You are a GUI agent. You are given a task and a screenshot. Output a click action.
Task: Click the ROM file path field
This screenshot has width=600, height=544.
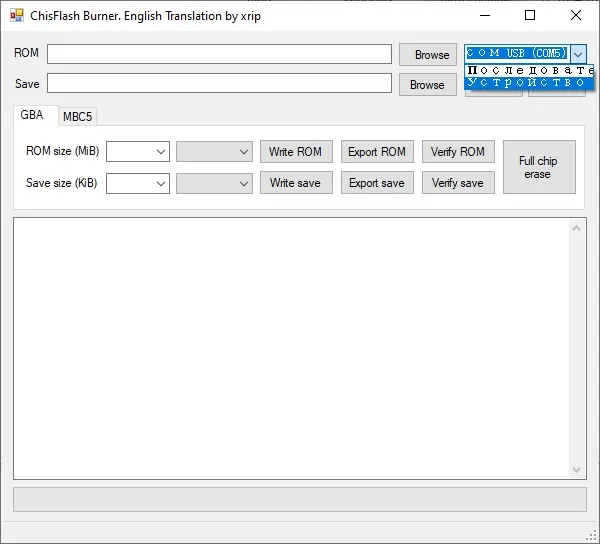pyautogui.click(x=219, y=54)
